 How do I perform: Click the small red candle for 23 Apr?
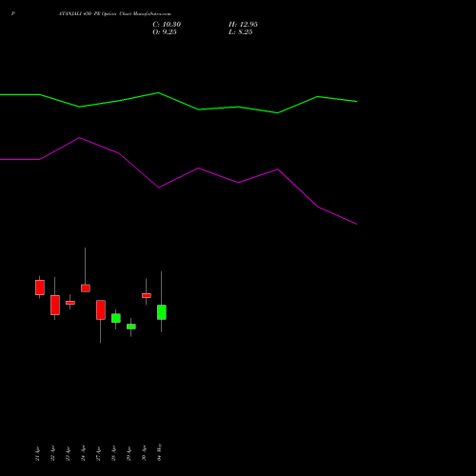click(70, 303)
